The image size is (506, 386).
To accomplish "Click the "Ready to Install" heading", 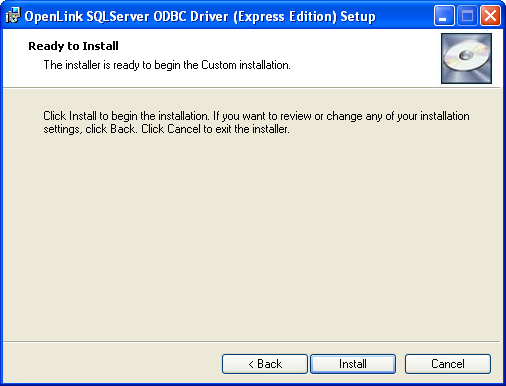I will pyautogui.click(x=73, y=46).
